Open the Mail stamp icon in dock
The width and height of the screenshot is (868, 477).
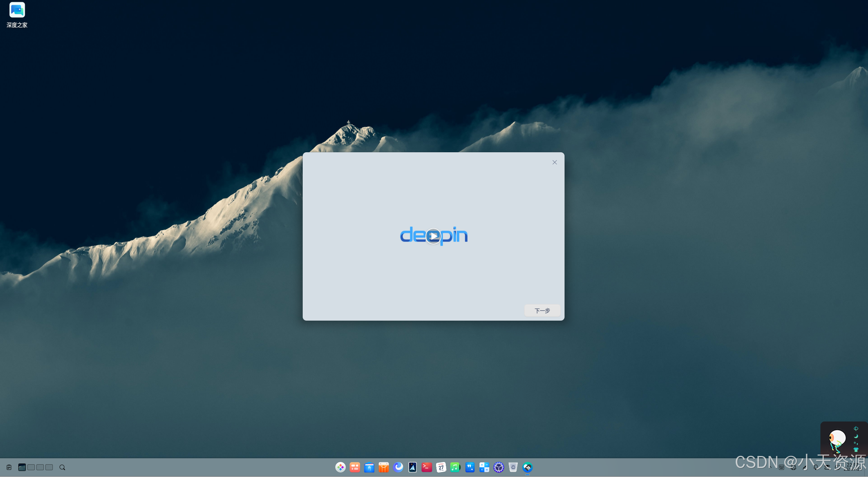tap(412, 467)
